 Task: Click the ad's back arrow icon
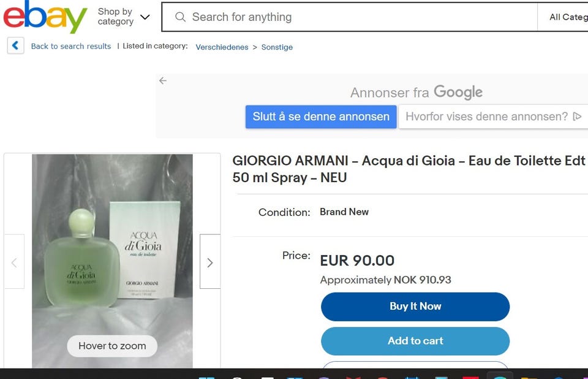point(163,81)
